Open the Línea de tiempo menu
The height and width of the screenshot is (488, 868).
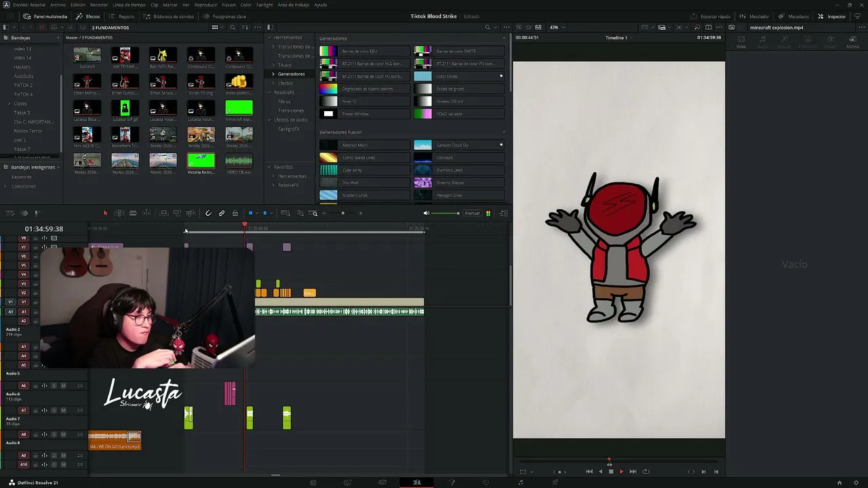129,5
